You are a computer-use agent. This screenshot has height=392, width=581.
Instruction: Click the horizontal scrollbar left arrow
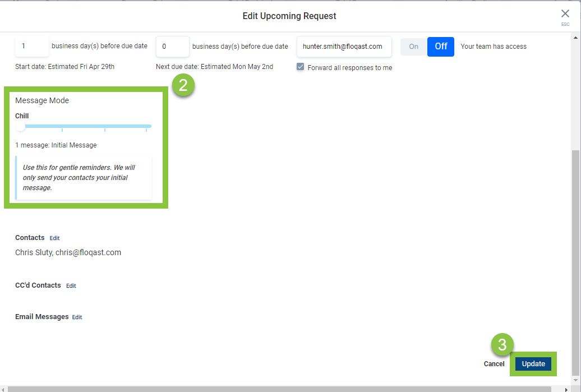4,388
